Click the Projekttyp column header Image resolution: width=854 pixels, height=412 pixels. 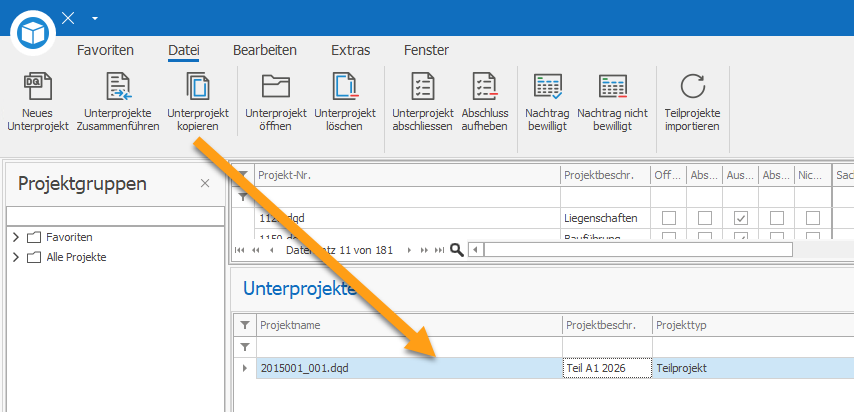pyautogui.click(x=753, y=325)
